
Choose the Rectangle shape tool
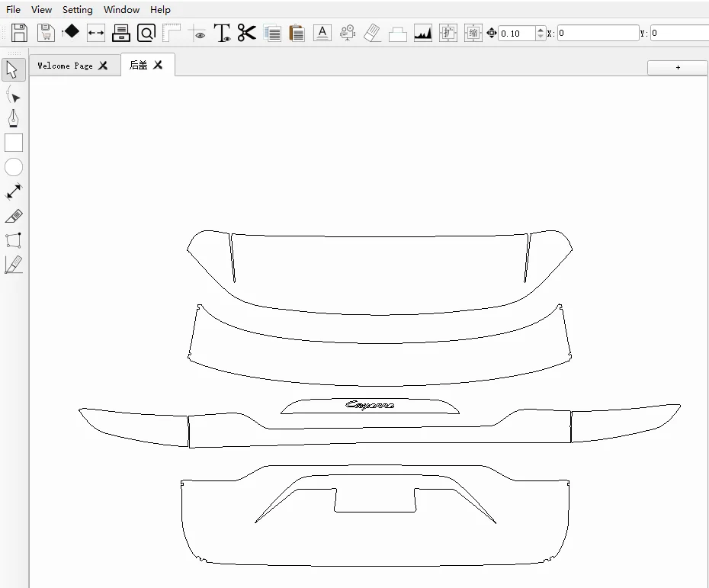(14, 143)
